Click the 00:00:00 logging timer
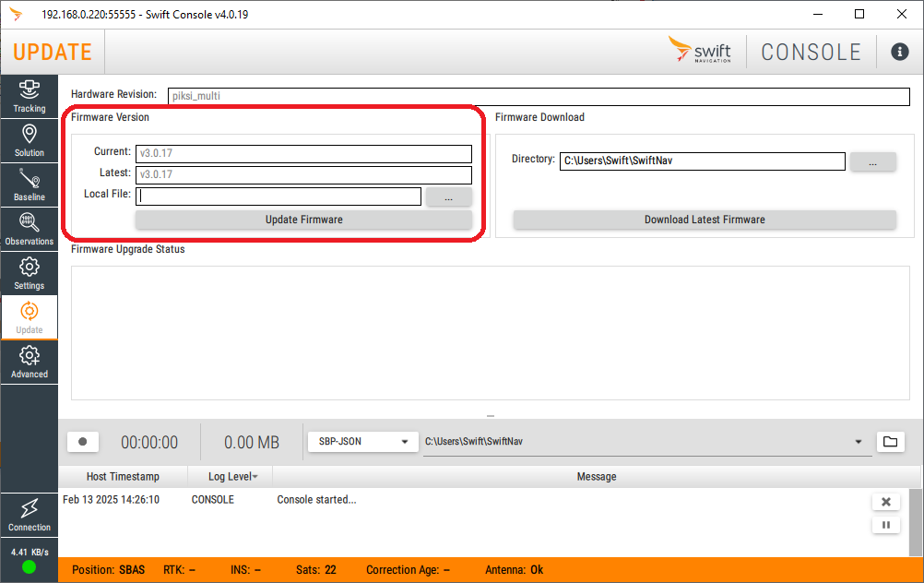 149,443
